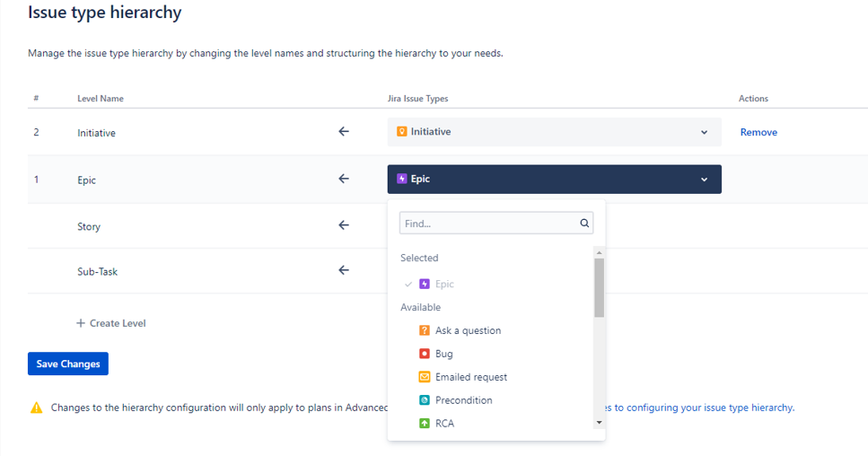Click the Emailed request envelope icon
This screenshot has width=868, height=456.
coord(424,377)
